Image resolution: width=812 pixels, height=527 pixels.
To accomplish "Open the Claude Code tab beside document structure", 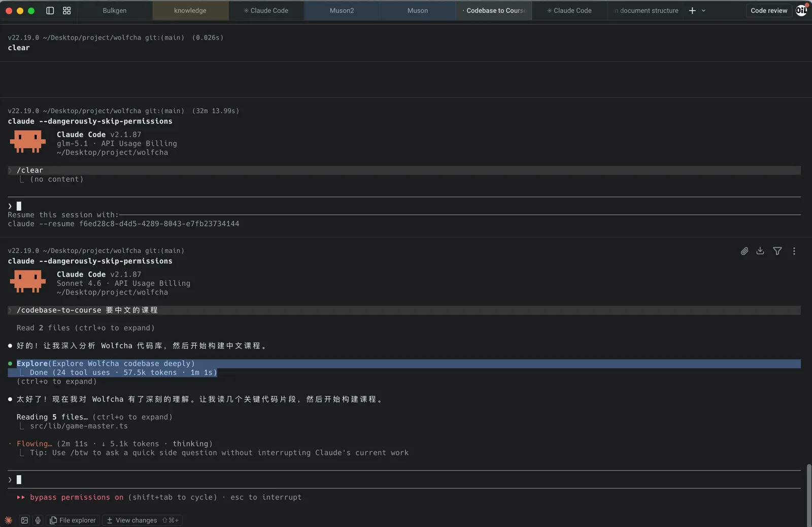I will [x=569, y=10].
